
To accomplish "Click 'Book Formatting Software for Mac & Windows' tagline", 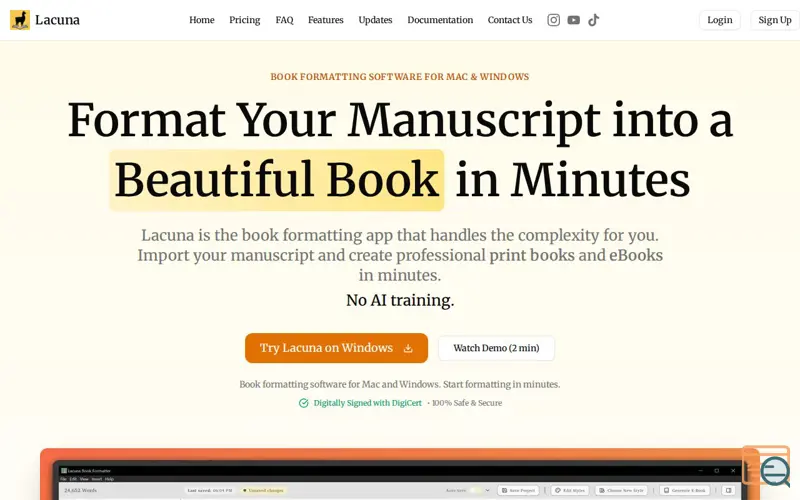I will [x=399, y=77].
